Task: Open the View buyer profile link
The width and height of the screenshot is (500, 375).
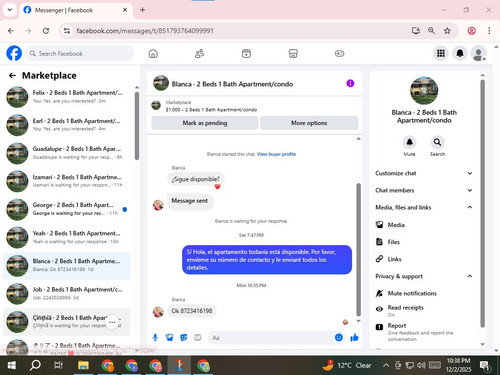Action: click(x=276, y=154)
